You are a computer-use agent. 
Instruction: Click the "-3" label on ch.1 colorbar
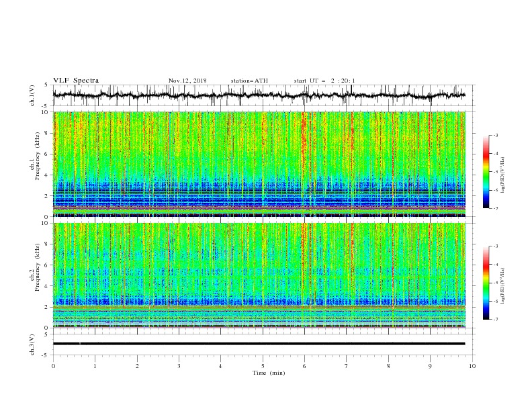tap(495, 135)
